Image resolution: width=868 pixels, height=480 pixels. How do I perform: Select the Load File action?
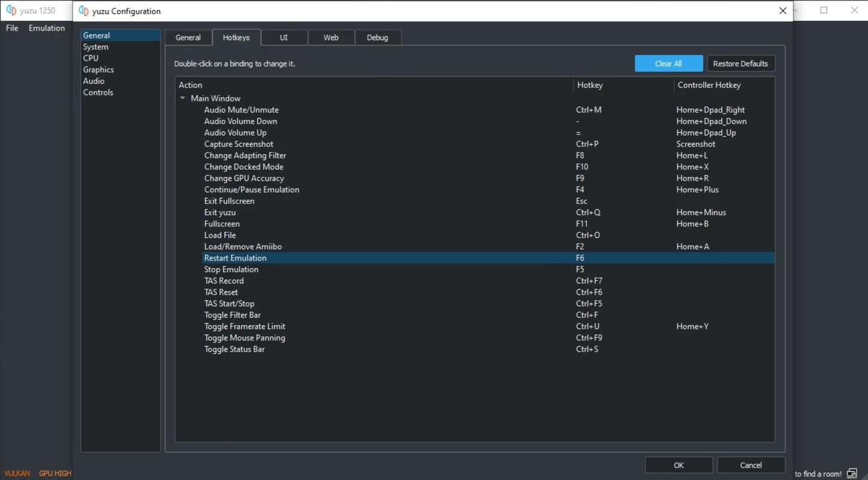click(x=220, y=235)
